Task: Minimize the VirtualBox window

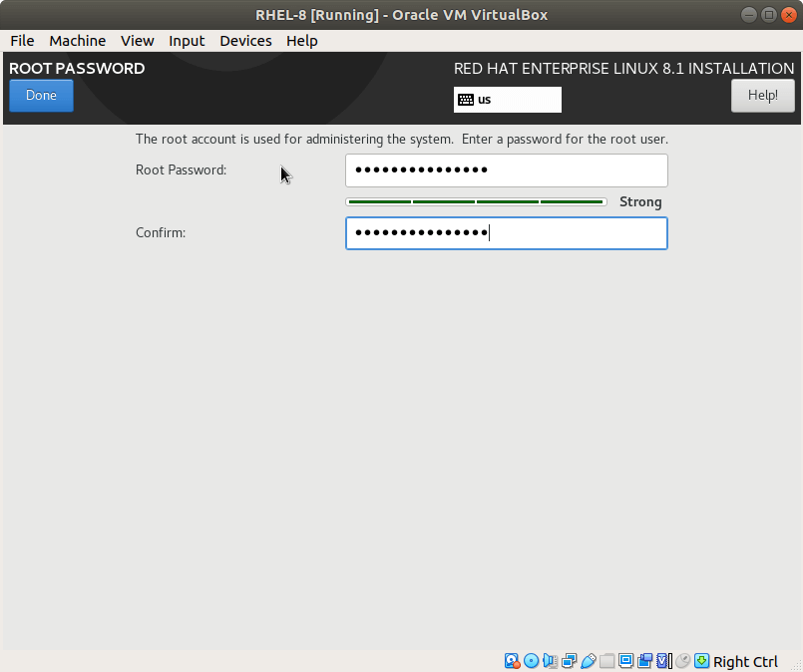Action: [749, 15]
